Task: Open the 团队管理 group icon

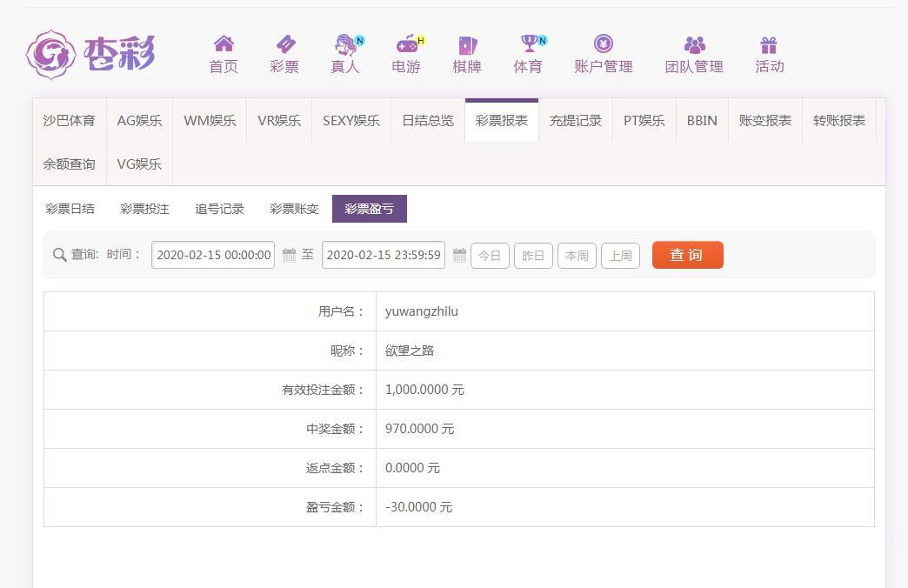Action: [694, 44]
